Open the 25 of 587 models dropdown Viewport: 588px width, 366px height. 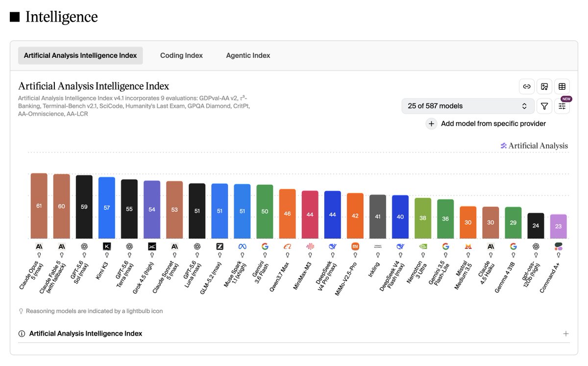(x=468, y=106)
